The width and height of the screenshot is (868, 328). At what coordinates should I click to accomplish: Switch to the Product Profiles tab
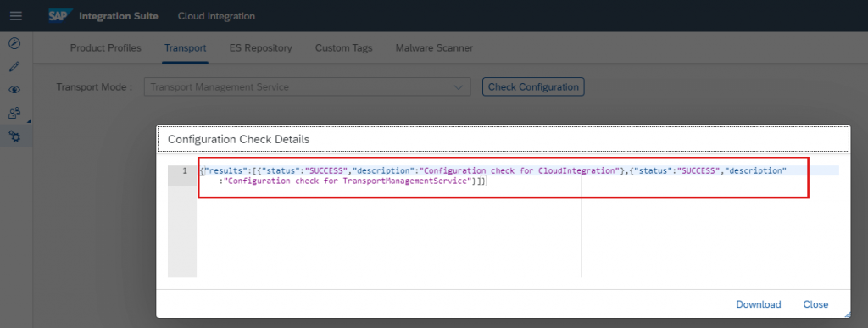106,48
